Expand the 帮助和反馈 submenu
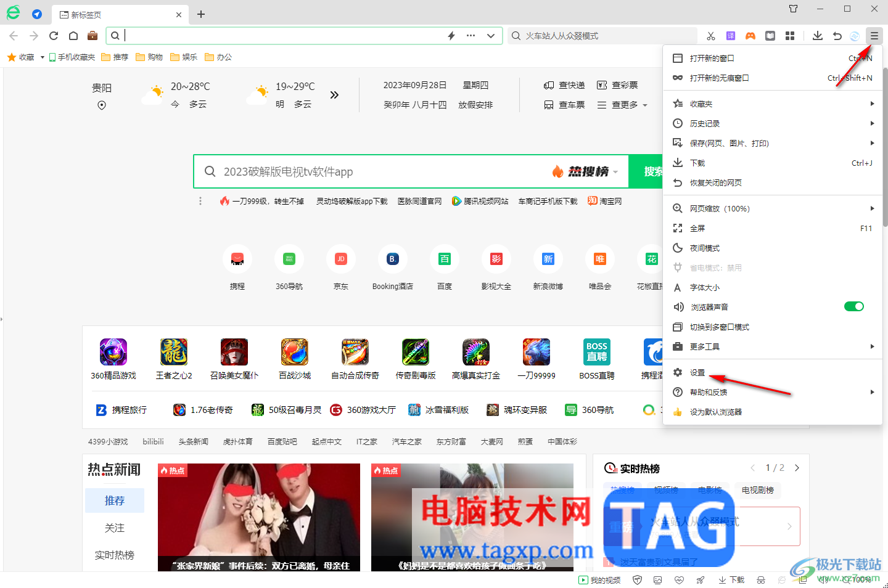This screenshot has height=588, width=888. click(872, 392)
